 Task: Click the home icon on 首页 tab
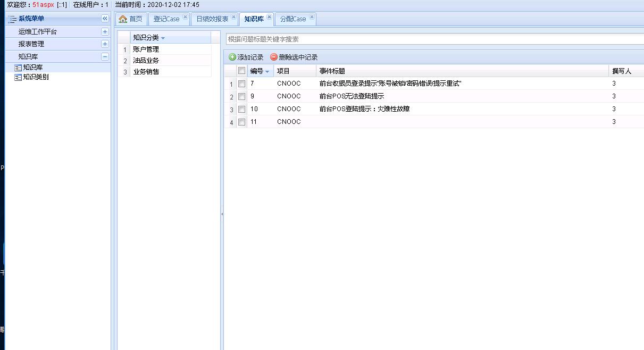[x=123, y=19]
